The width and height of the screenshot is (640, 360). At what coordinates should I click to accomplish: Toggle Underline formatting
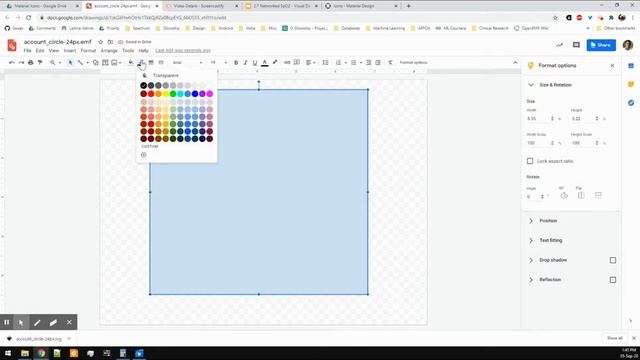pyautogui.click(x=255, y=62)
